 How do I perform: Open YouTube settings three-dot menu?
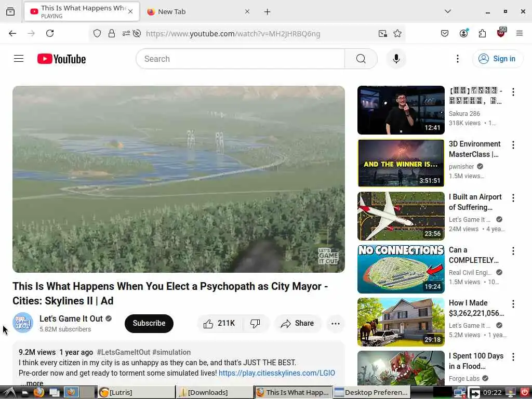point(457,59)
